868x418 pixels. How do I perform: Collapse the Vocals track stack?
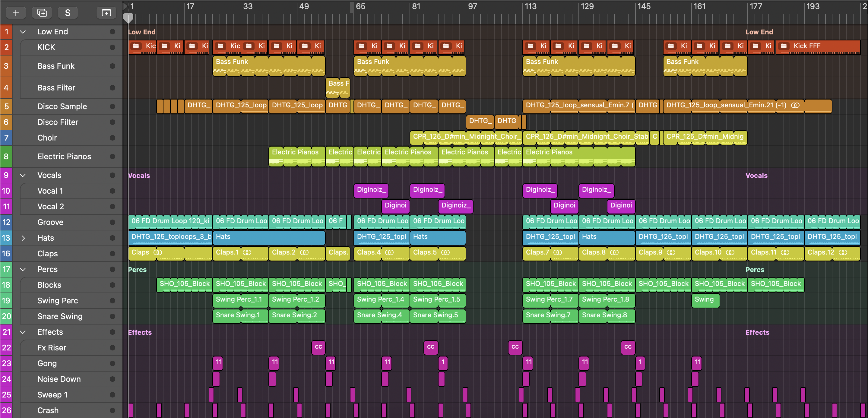[x=23, y=175]
